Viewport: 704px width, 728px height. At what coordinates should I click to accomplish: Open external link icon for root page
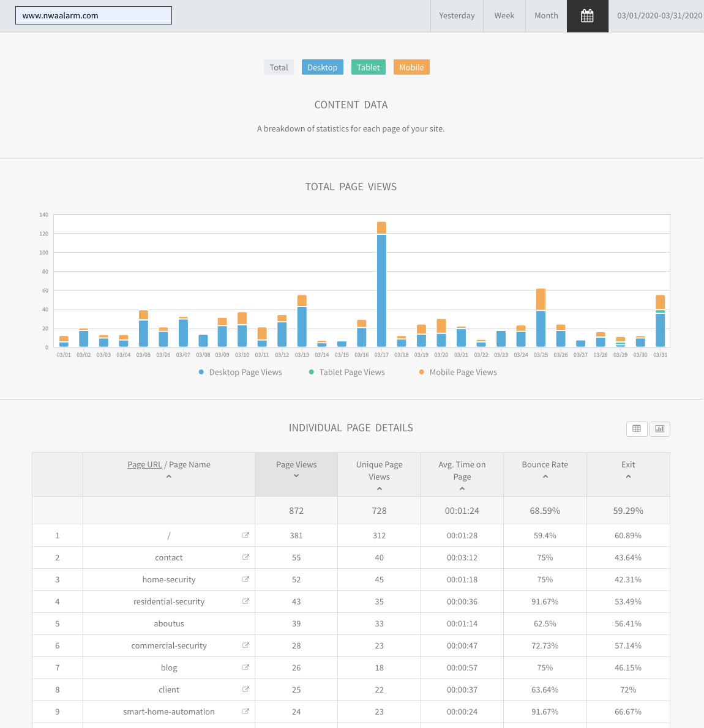tap(245, 535)
